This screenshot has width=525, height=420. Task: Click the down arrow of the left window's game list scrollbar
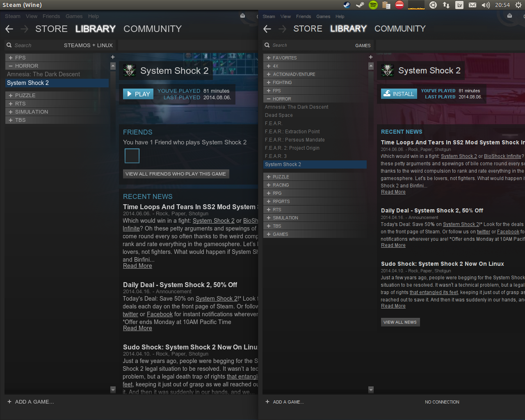(113, 390)
